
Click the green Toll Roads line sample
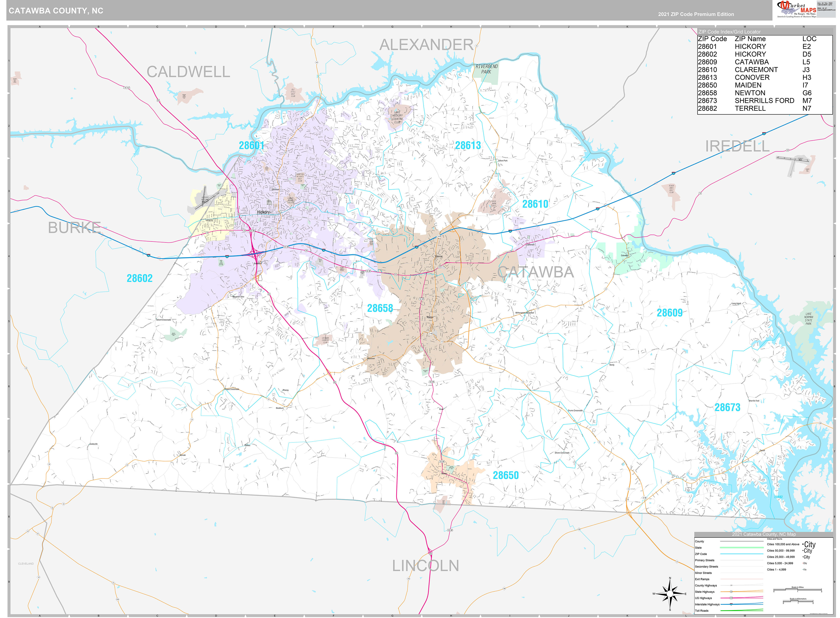742,611
